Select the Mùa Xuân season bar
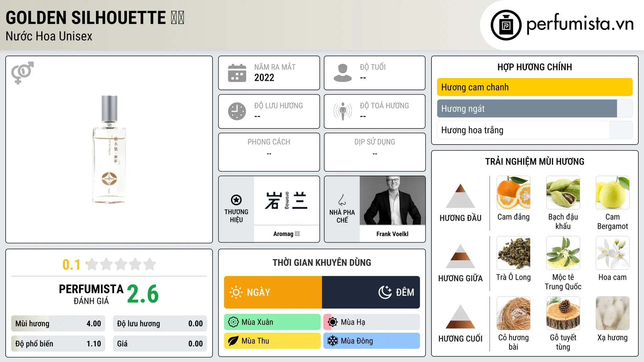 coord(272,322)
